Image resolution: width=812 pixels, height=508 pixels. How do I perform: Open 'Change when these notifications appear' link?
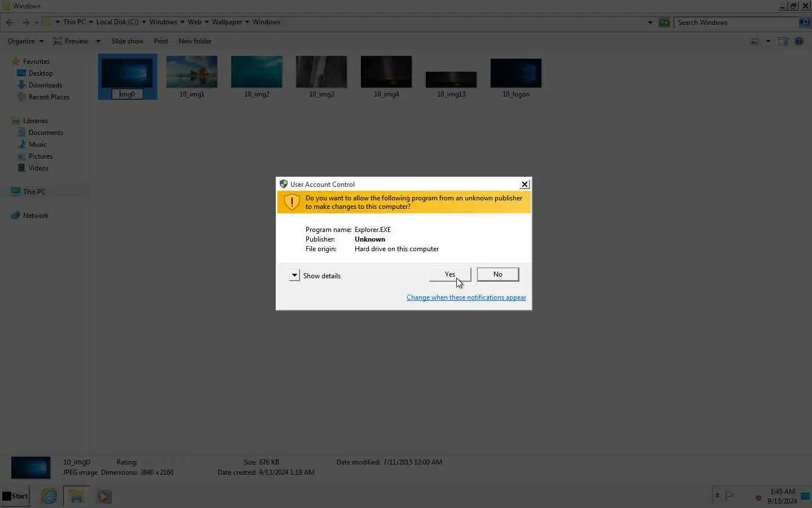[466, 297]
